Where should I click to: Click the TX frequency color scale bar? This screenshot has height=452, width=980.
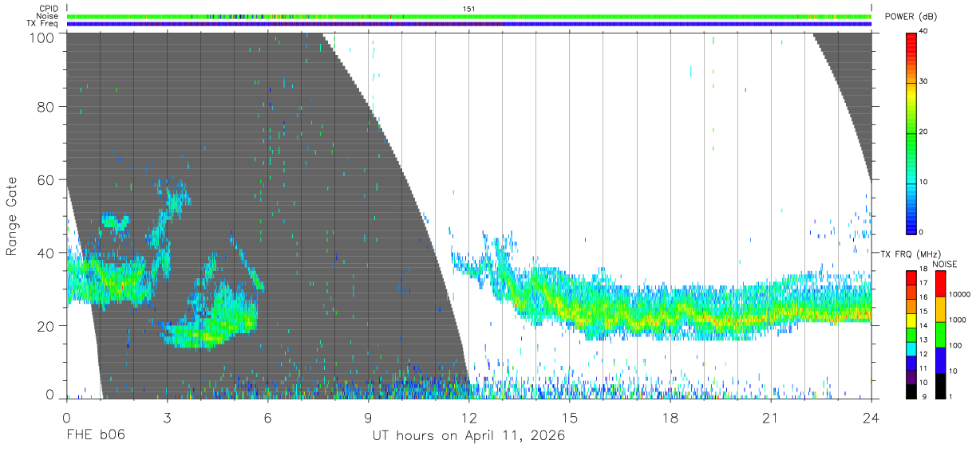[911, 334]
